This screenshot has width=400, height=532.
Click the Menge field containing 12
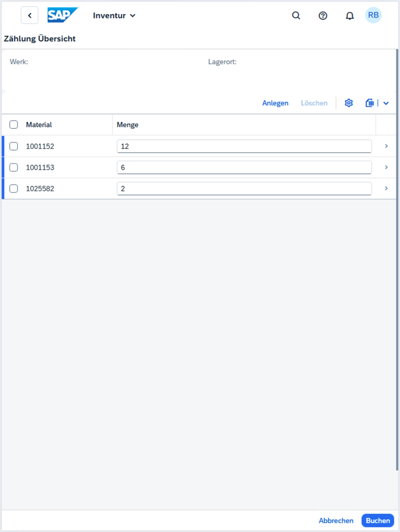[x=244, y=146]
